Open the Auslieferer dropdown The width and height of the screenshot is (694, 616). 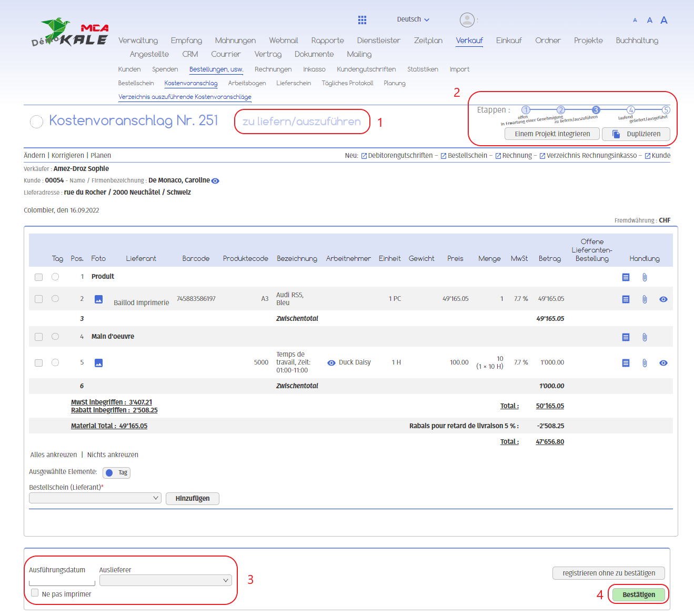coord(165,580)
